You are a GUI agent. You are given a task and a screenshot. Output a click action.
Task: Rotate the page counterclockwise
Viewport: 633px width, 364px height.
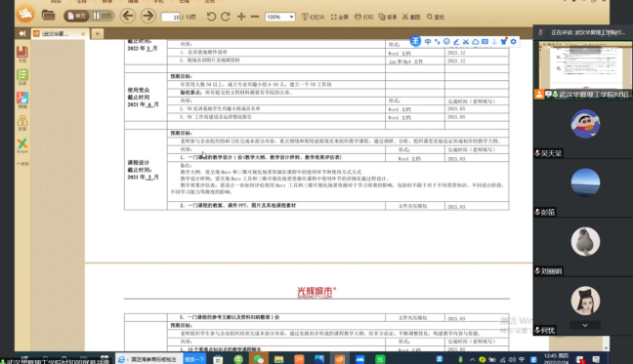[x=211, y=17]
